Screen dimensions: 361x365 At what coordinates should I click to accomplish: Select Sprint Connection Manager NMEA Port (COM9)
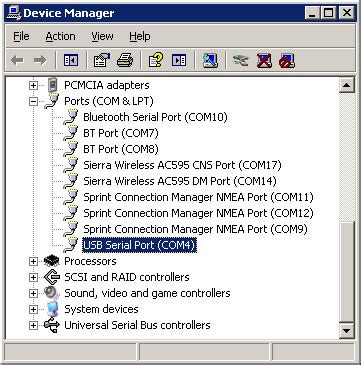[195, 229]
